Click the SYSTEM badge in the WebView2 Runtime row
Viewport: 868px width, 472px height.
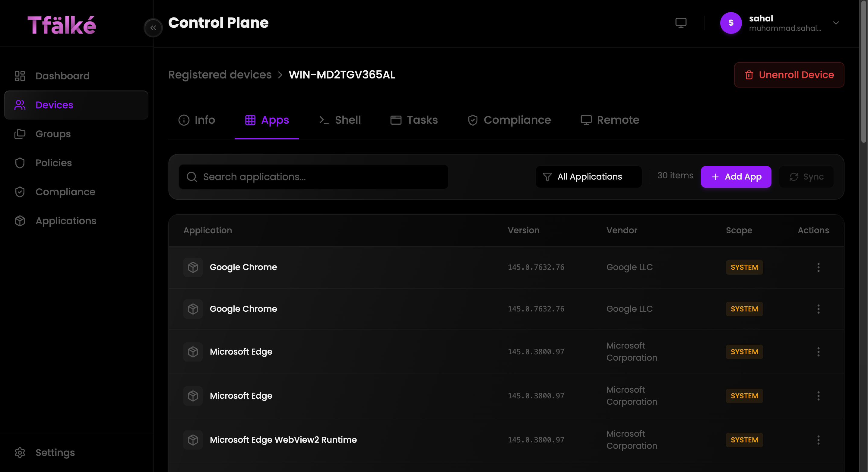click(x=744, y=440)
